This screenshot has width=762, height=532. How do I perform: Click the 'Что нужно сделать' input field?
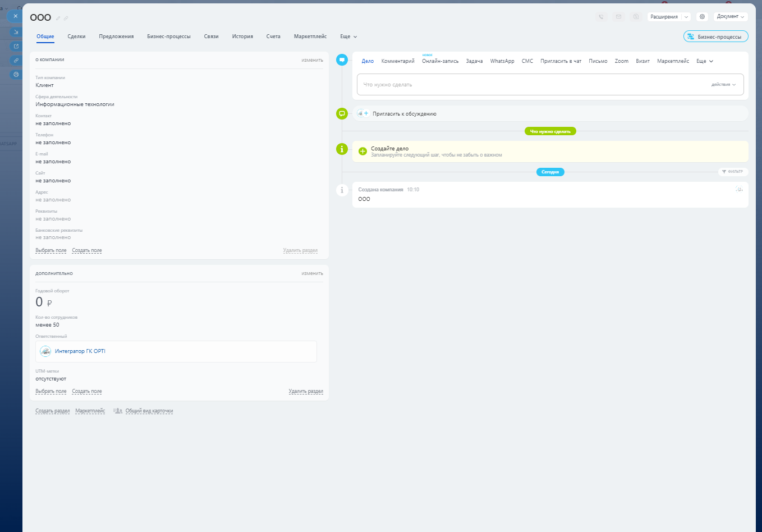[x=527, y=85]
